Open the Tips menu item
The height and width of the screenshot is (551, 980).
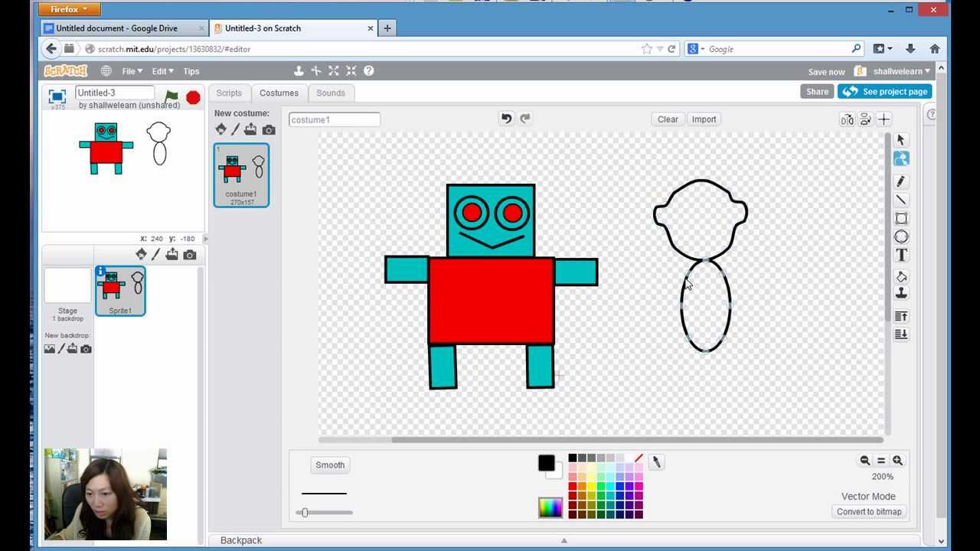pos(191,71)
